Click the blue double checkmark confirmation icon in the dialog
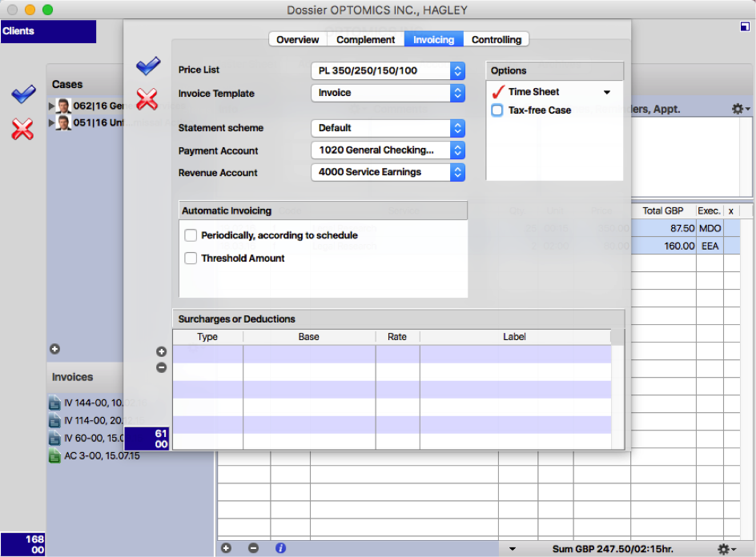The height and width of the screenshot is (557, 756). click(x=148, y=66)
